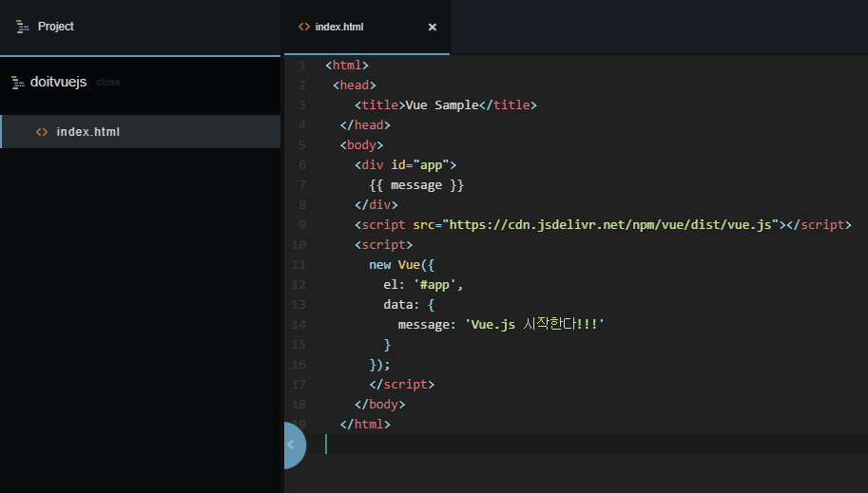This screenshot has width=868, height=493.
Task: Open index.html in the project tree
Action: tap(141, 132)
